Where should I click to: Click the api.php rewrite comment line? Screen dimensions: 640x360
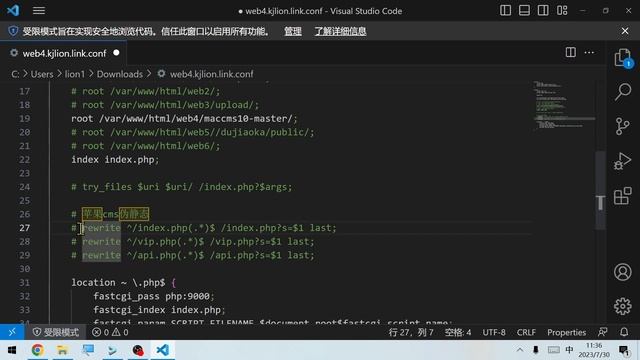pos(193,256)
